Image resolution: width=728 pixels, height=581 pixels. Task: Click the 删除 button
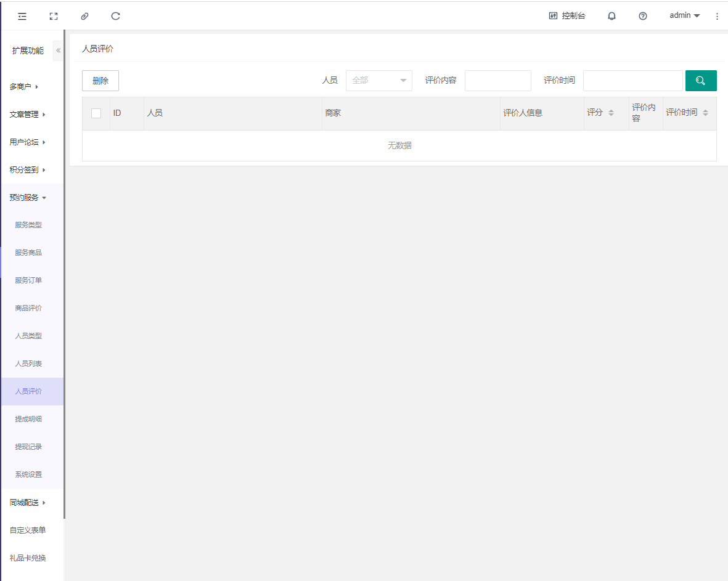pyautogui.click(x=100, y=81)
